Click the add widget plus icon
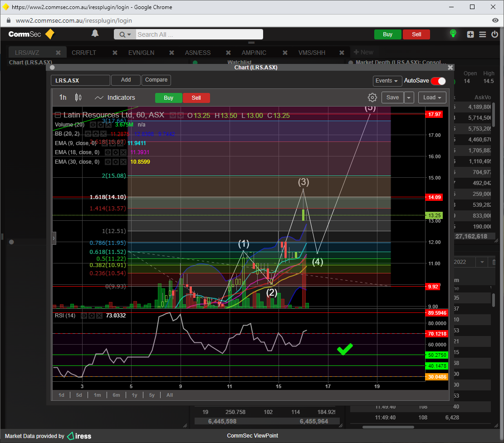 pos(470,34)
